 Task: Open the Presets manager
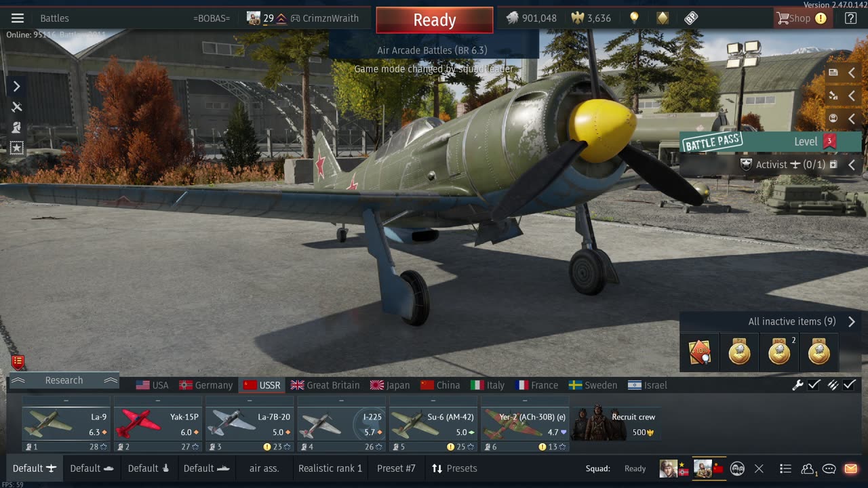pyautogui.click(x=454, y=468)
